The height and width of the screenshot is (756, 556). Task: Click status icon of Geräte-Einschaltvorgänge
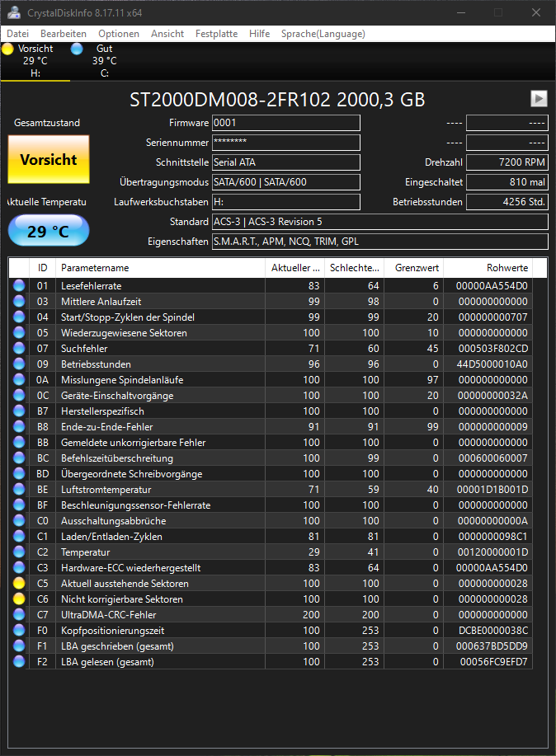(19, 396)
